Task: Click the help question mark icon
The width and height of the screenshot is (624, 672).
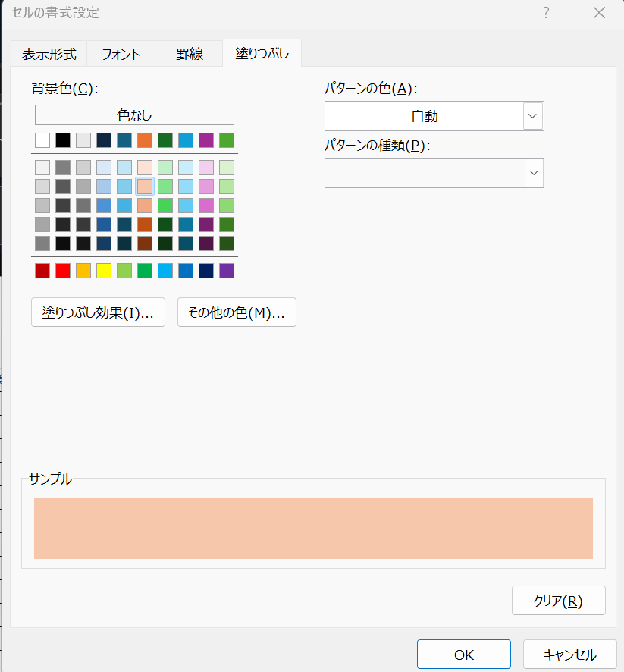Action: click(x=546, y=13)
